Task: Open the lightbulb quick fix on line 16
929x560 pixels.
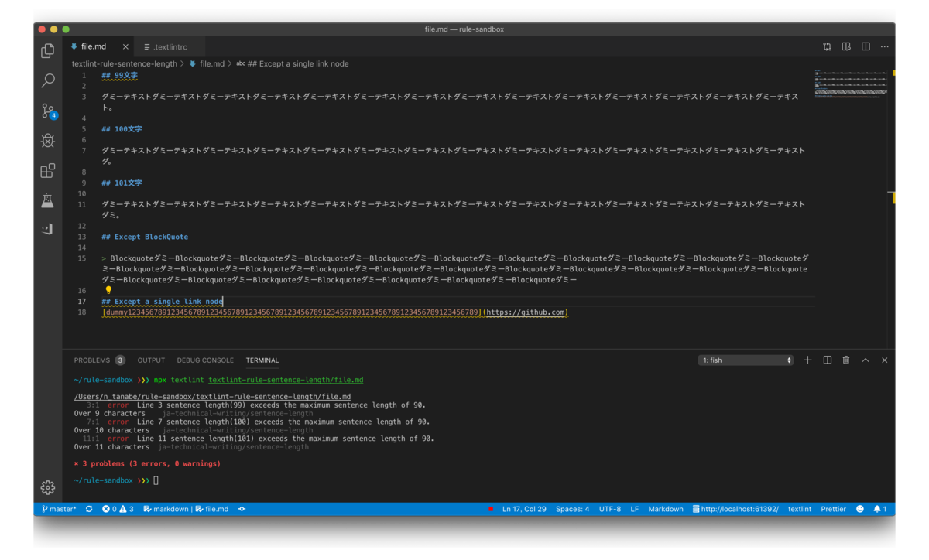Action: click(x=108, y=290)
